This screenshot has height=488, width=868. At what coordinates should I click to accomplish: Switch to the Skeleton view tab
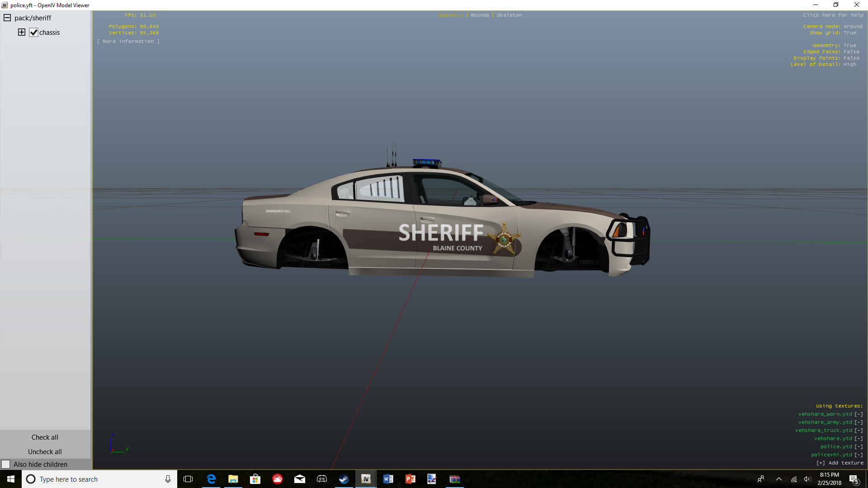(509, 15)
